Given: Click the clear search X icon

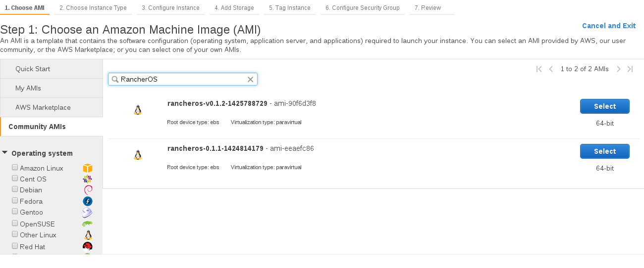Looking at the screenshot, I should click(250, 79).
